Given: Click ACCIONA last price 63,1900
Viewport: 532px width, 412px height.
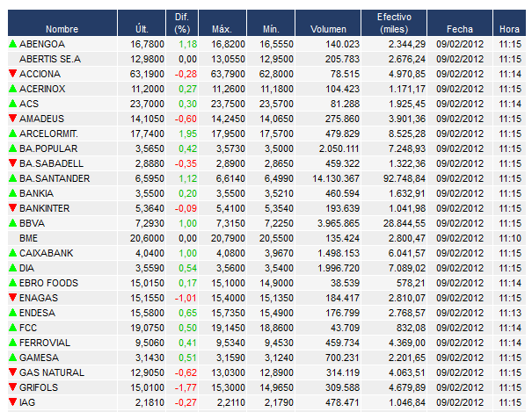Looking at the screenshot, I should (147, 74).
